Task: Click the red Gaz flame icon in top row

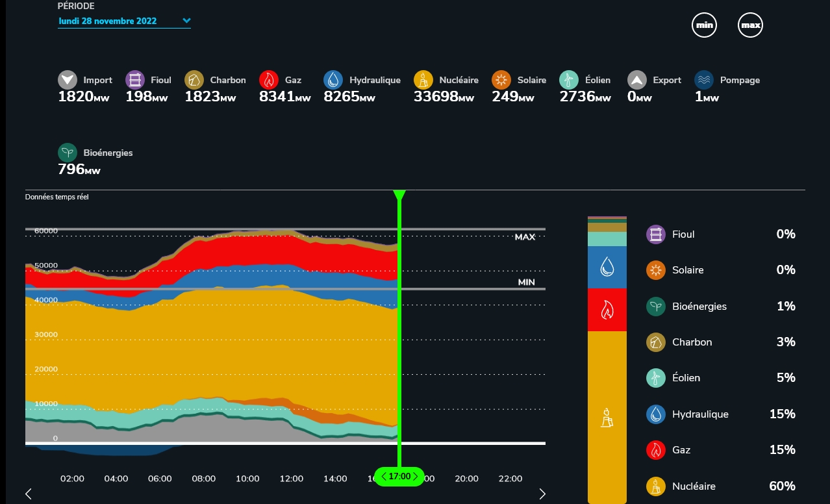Action: (269, 80)
